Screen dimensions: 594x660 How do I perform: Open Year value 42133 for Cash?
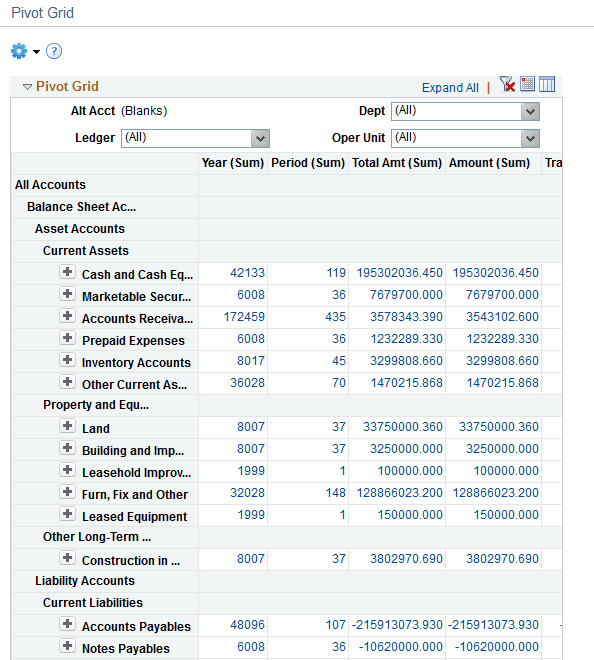pos(248,273)
